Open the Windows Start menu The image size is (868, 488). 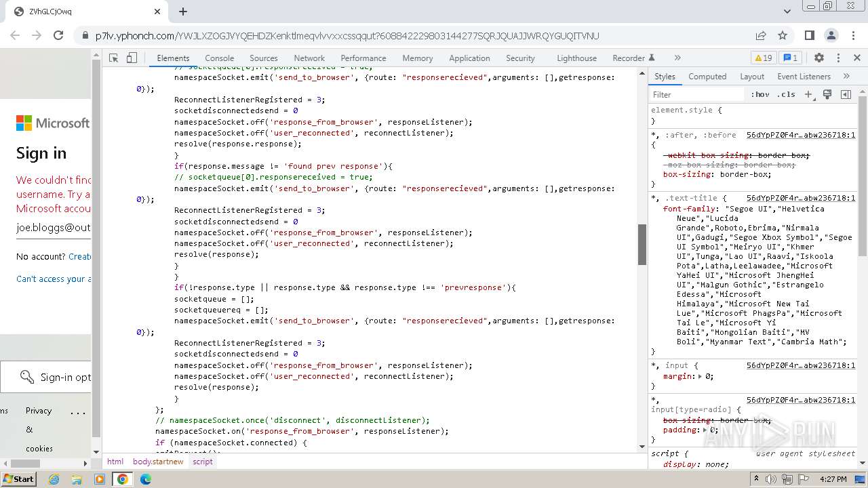point(19,479)
